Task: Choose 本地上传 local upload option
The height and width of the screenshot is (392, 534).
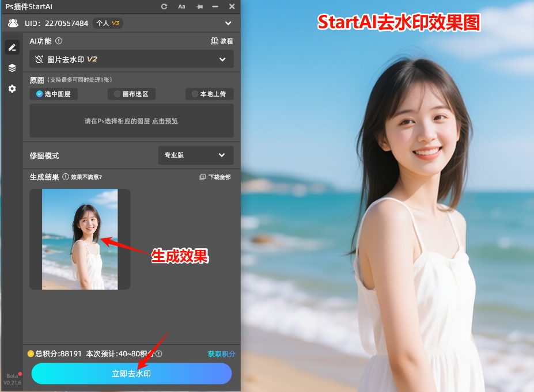Action: tap(209, 94)
